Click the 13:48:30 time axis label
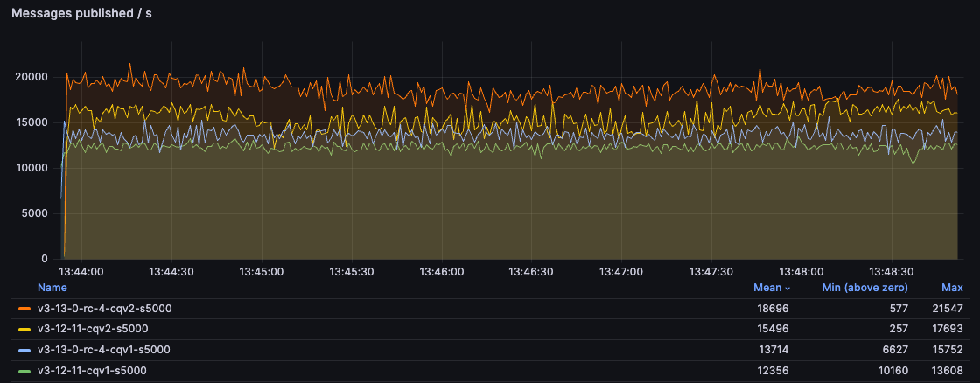This screenshot has height=383, width=980. pos(892,272)
